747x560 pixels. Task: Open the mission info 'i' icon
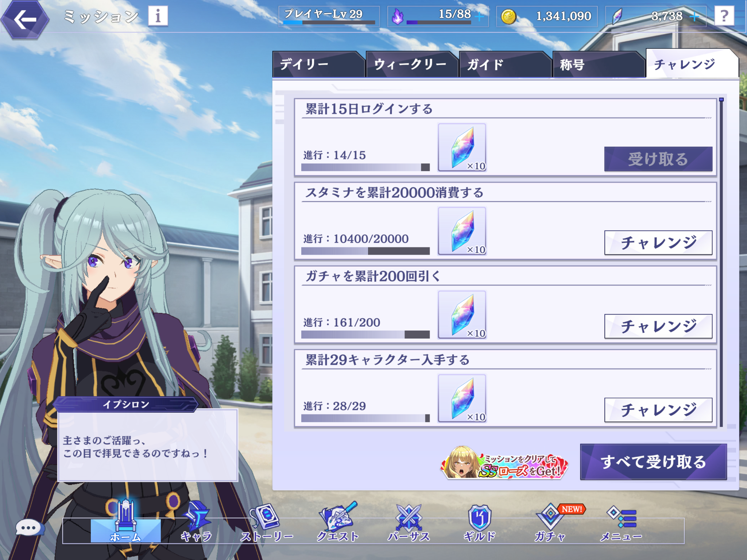[x=158, y=16]
